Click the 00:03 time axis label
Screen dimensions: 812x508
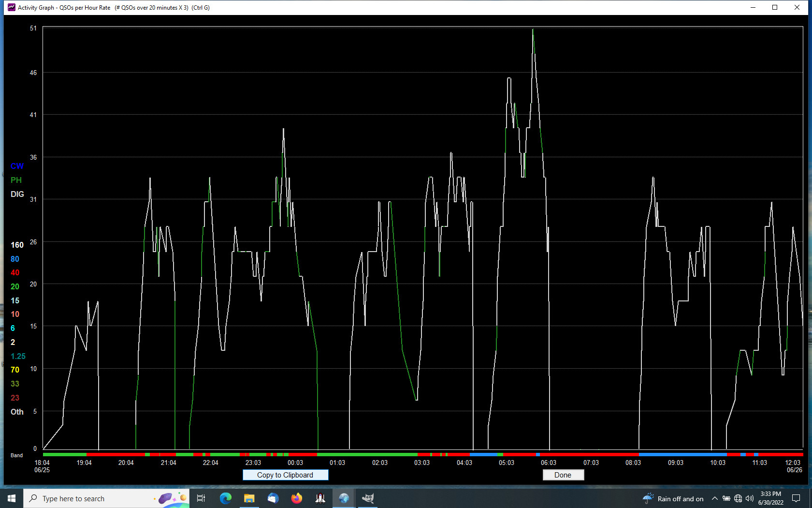(295, 463)
